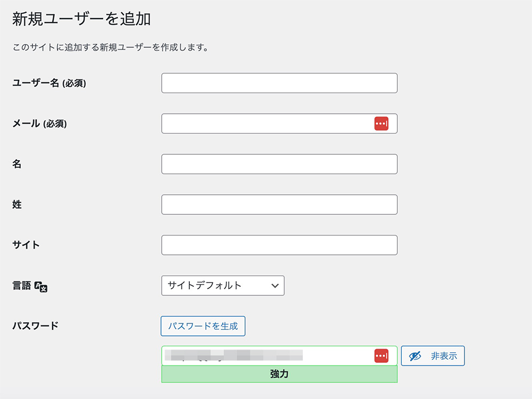Click the パスワードを生成 button
Screen dimensions: 532x399
pos(203,326)
